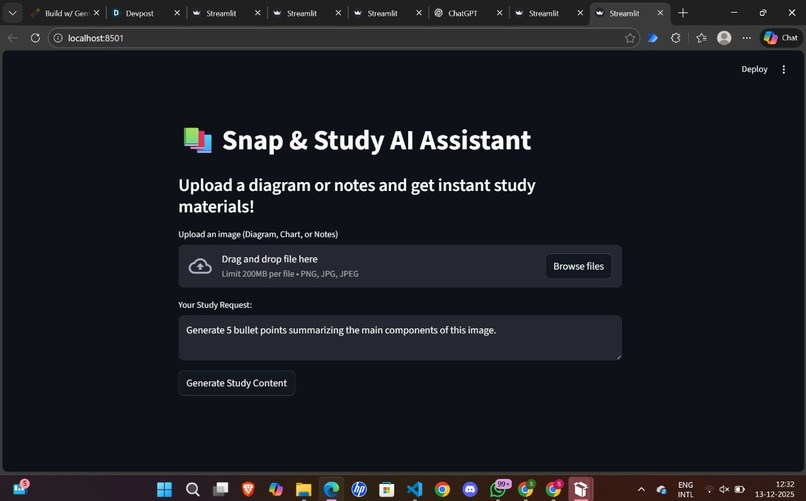Open the HP app in taskbar

(x=359, y=489)
